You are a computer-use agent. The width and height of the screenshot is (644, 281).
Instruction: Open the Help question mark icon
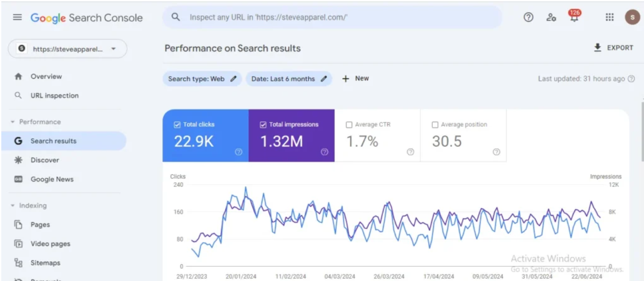coord(528,17)
